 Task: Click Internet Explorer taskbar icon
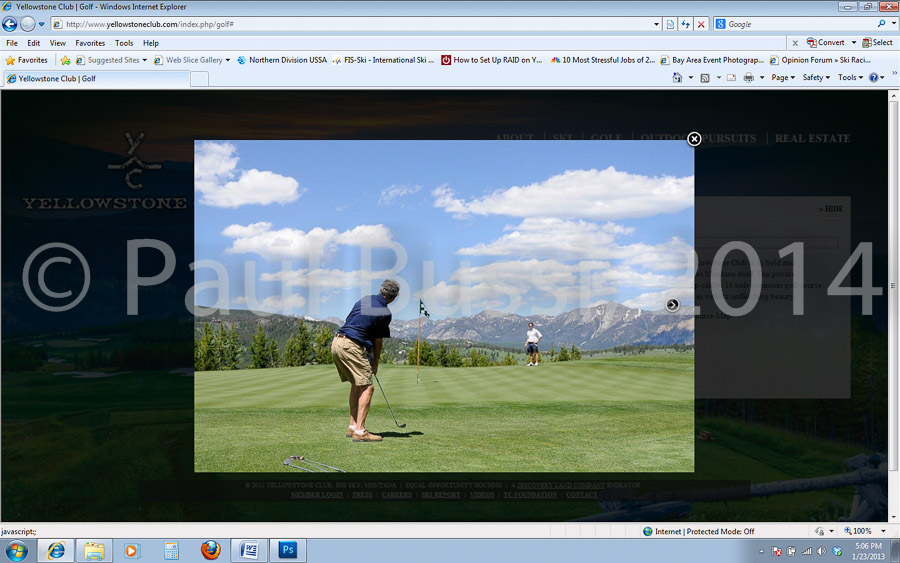pyautogui.click(x=56, y=551)
